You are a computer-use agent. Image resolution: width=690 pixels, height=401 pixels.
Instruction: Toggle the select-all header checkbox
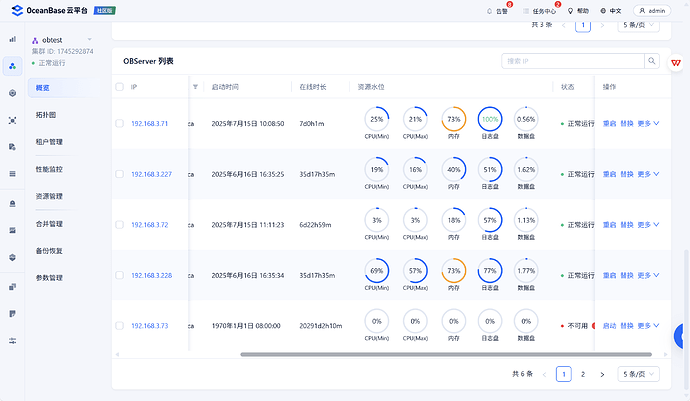(x=120, y=87)
